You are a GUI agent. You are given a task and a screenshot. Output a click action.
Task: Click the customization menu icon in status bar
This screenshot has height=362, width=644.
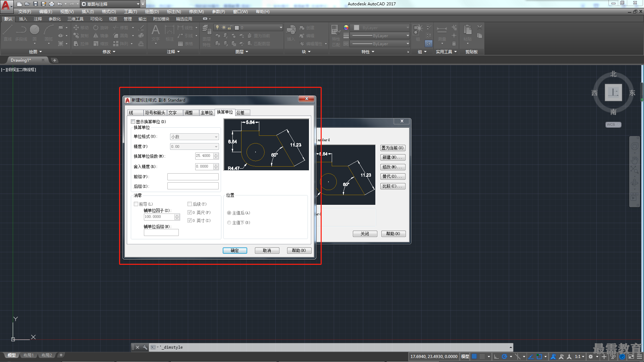coord(640,357)
